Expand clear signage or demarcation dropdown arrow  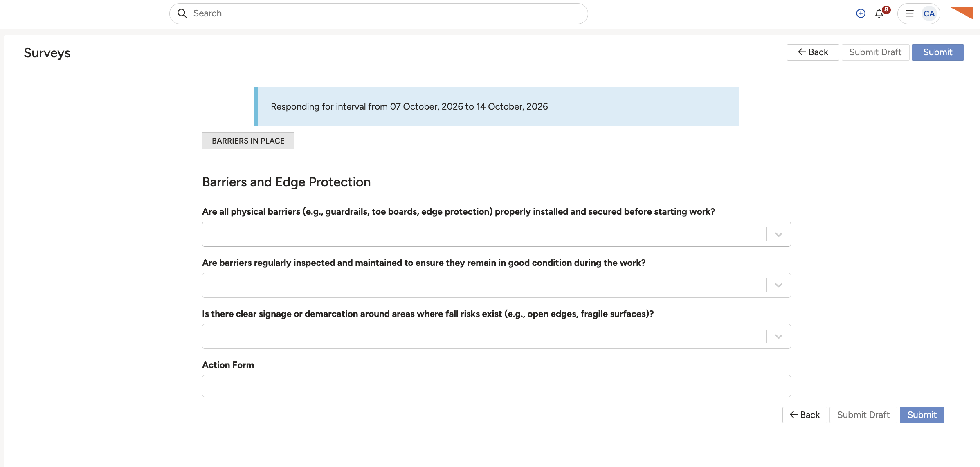[779, 337]
